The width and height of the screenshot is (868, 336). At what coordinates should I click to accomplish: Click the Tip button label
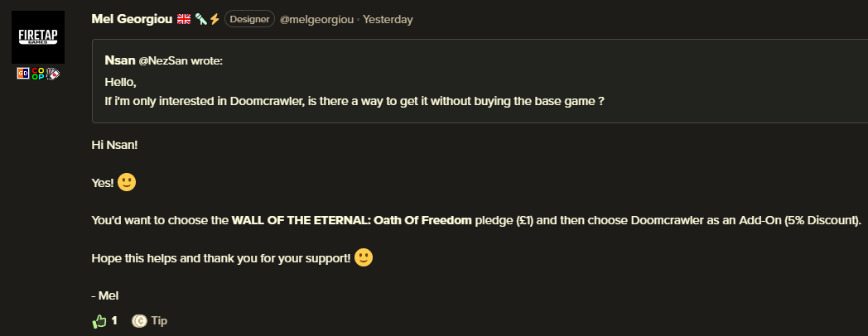pos(159,320)
